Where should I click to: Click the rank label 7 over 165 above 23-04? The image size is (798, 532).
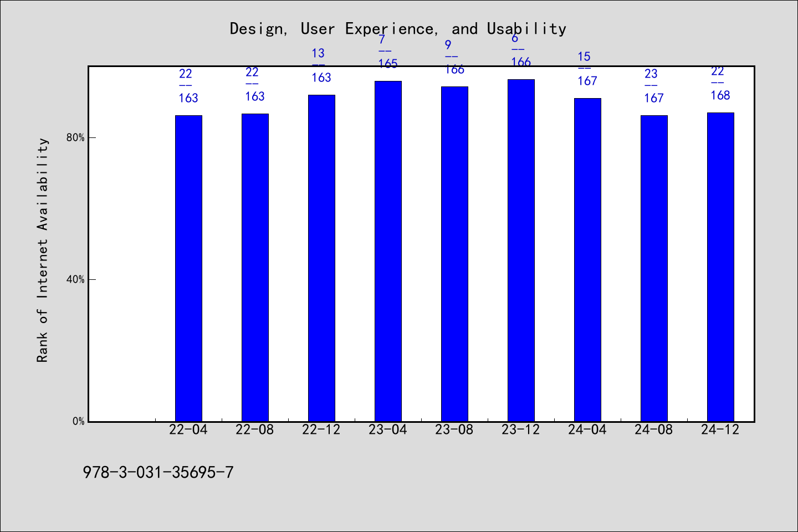[388, 52]
